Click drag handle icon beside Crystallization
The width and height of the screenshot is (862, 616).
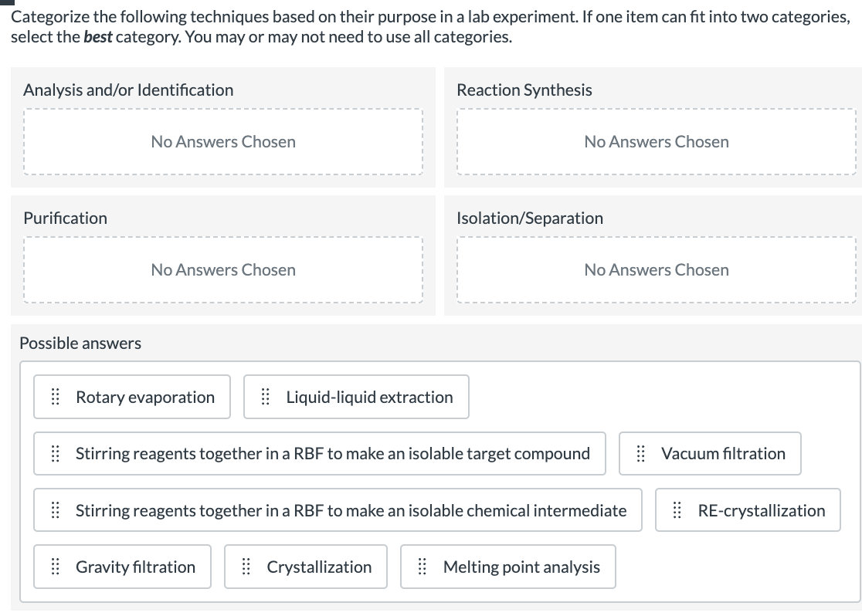click(x=246, y=567)
